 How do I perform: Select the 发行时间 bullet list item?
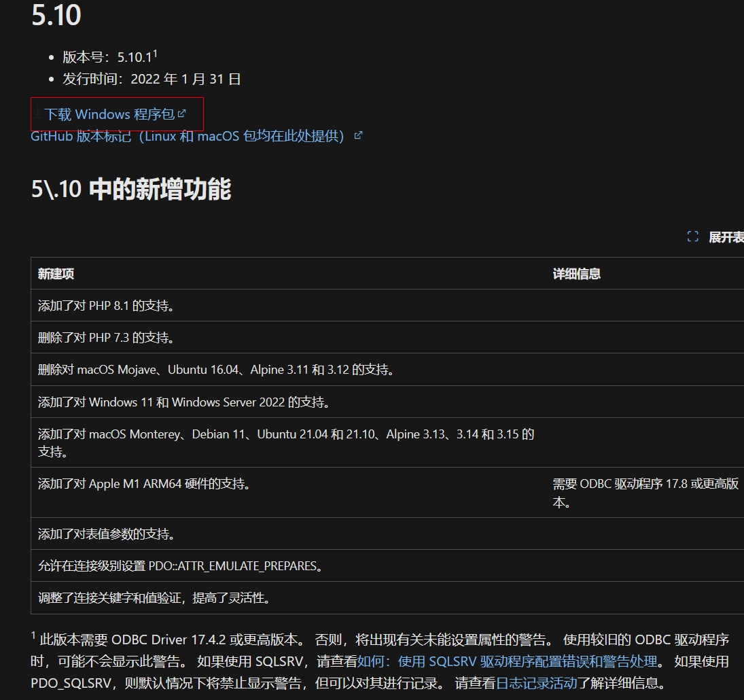[149, 78]
